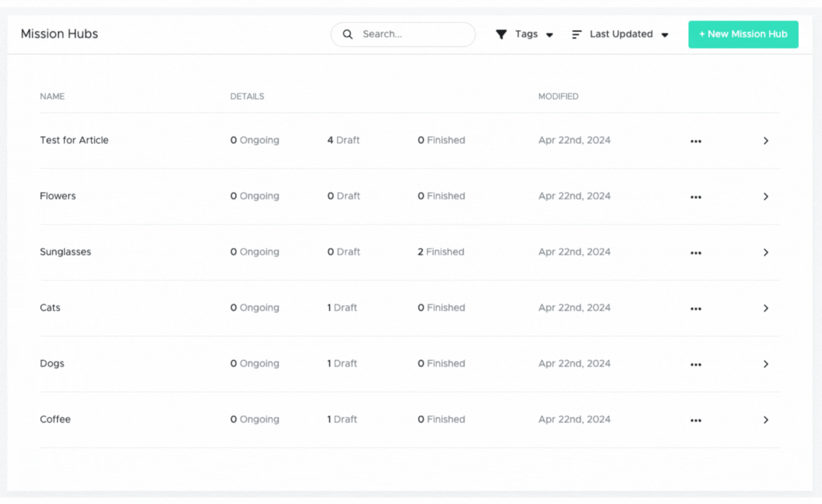
Task: Click 0 Finished in Flowers row
Action: (x=442, y=196)
